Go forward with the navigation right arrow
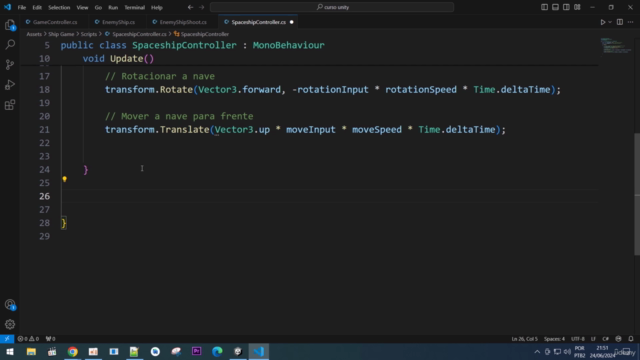640x360 pixels. point(201,7)
